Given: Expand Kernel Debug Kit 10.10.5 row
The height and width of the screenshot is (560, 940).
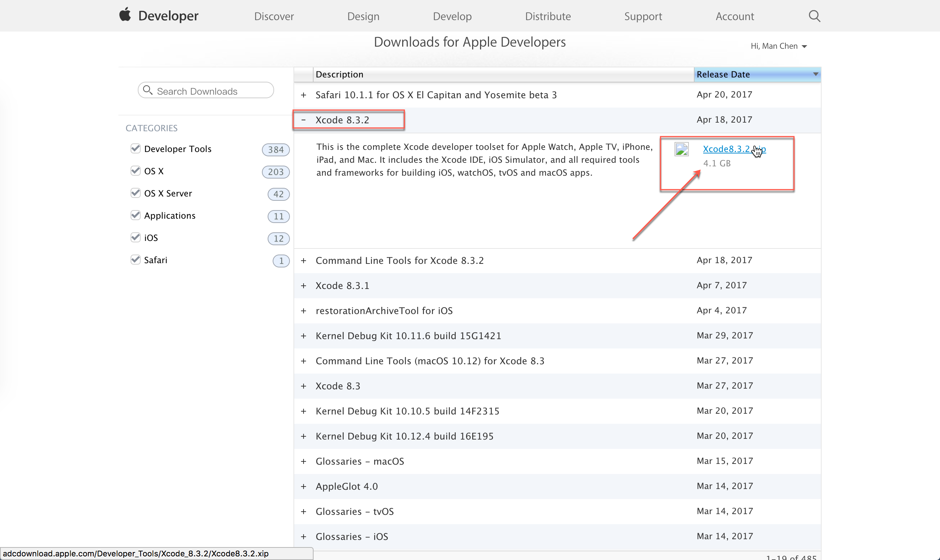Looking at the screenshot, I should click(304, 411).
